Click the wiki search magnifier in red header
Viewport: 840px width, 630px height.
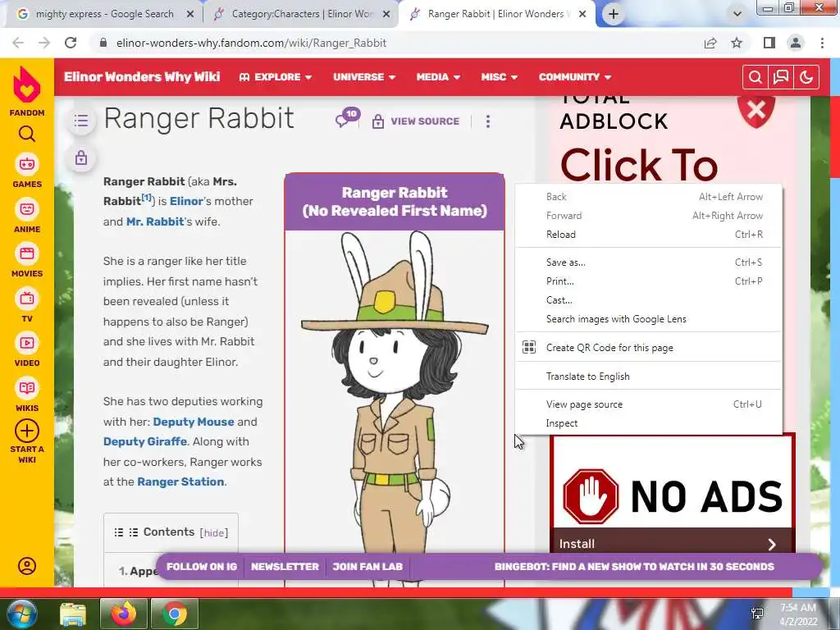[756, 77]
